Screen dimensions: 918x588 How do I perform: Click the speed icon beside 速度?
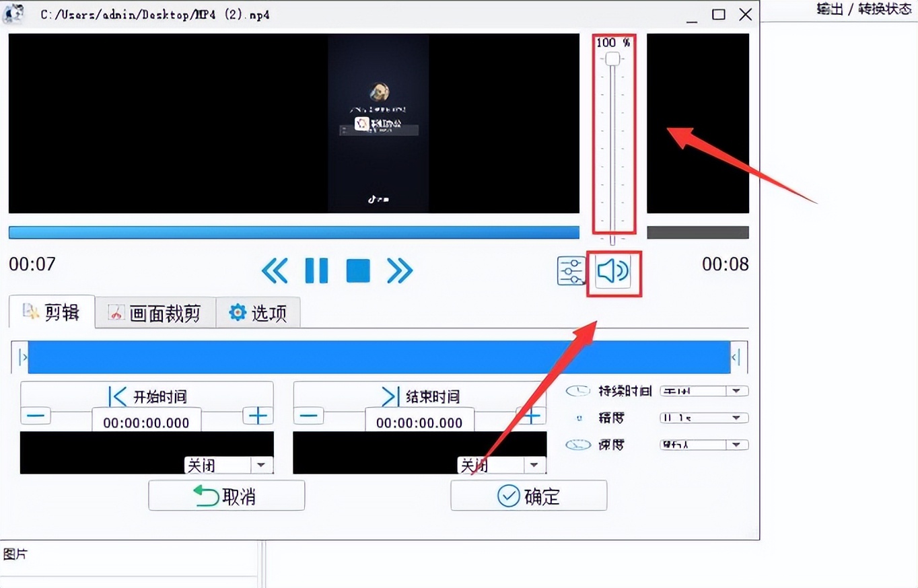[x=577, y=444]
